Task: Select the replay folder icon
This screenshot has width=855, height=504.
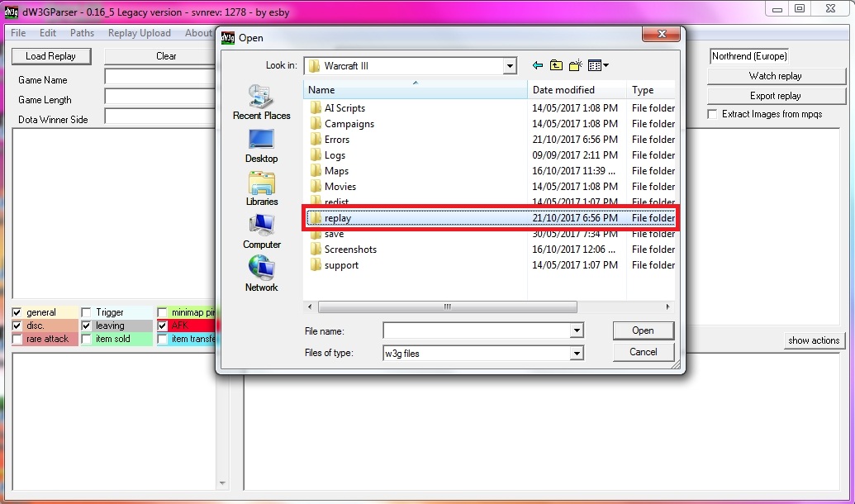Action: pos(316,218)
